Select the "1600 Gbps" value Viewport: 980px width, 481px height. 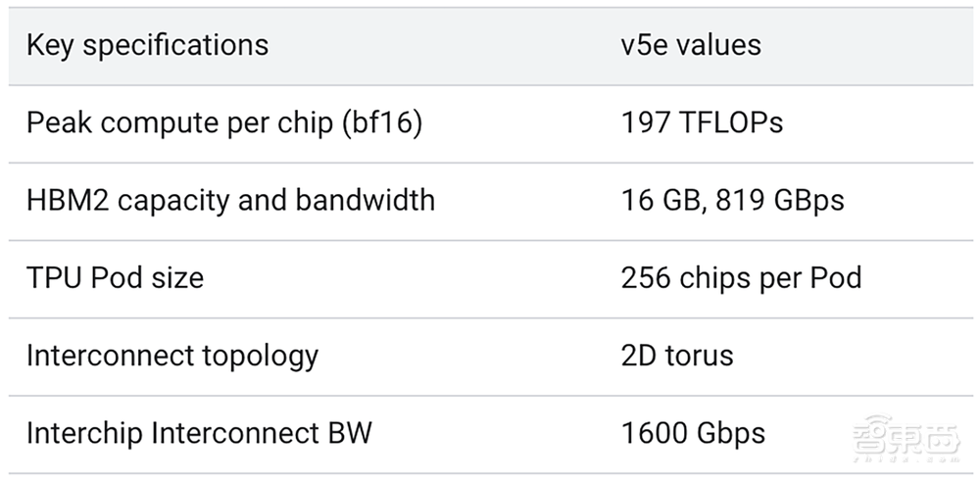[693, 433]
